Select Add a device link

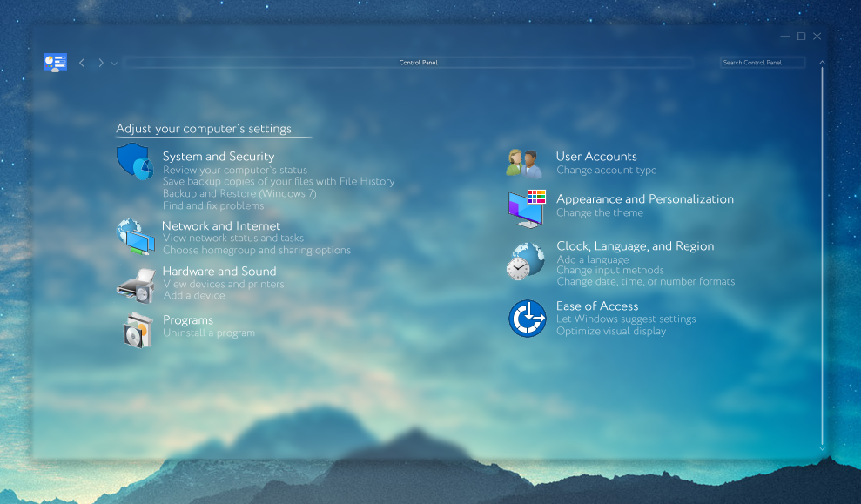click(194, 295)
